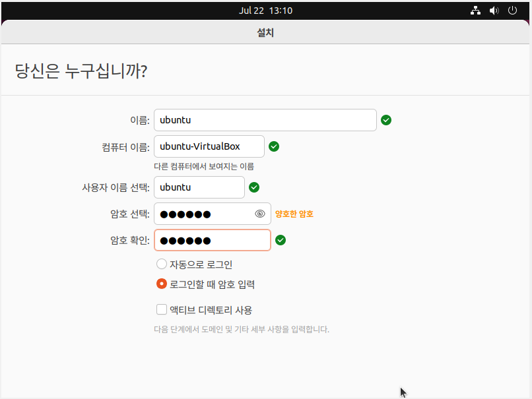Click green check next to 암호 확인 field
532x399 pixels.
click(x=281, y=240)
